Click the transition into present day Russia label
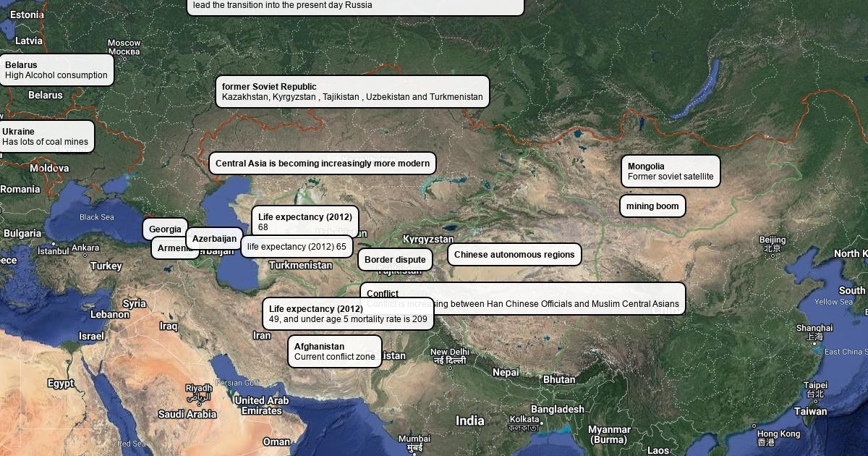The image size is (868, 456). 355,6
